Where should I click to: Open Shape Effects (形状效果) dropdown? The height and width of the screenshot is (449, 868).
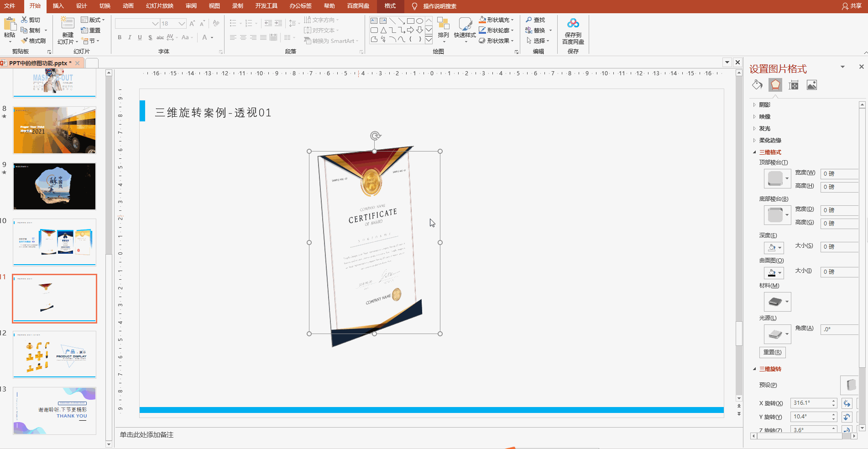coord(496,41)
